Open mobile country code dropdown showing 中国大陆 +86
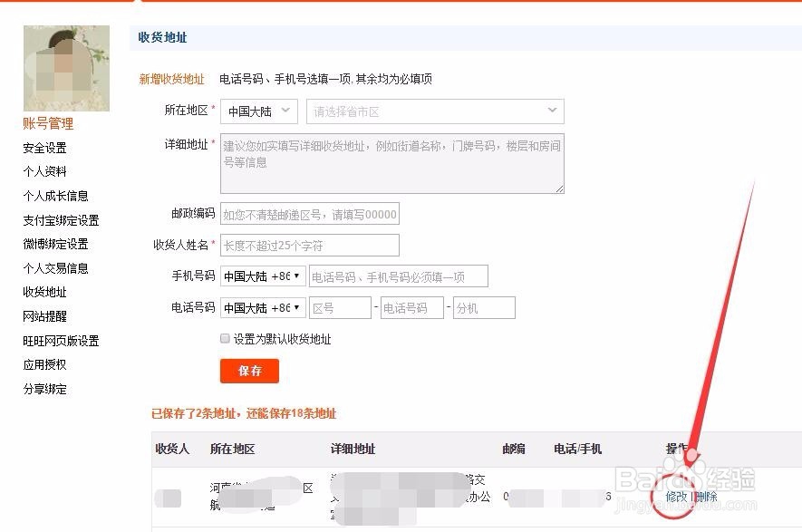Viewport: 802px width, 532px height. point(262,275)
